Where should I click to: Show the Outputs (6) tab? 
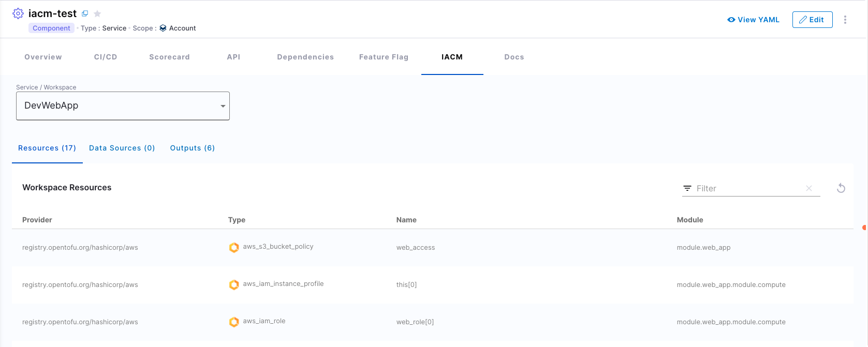(192, 148)
